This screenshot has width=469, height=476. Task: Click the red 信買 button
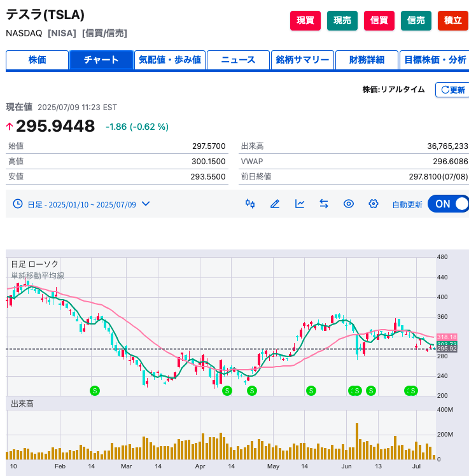point(379,20)
